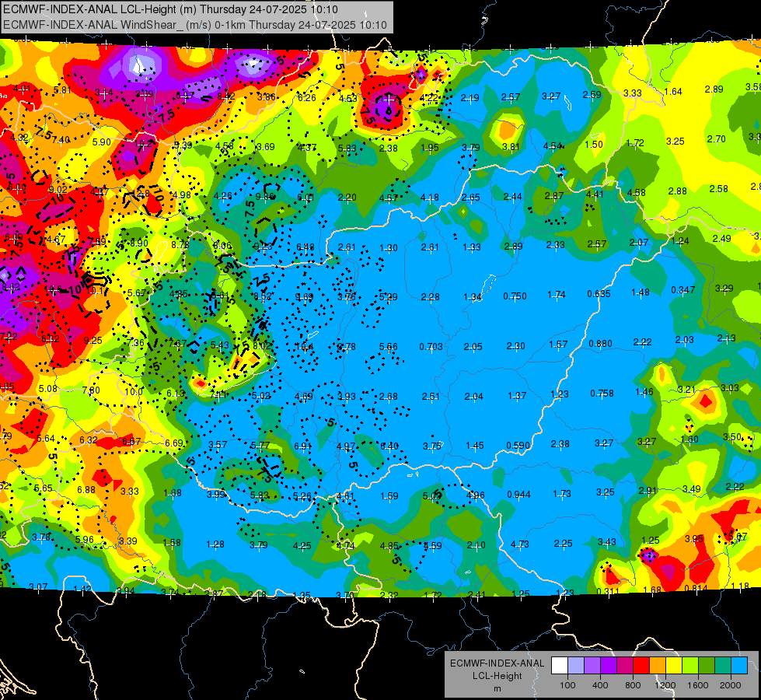Click the light lavender legend swatch
The width and height of the screenshot is (761, 700).
(x=576, y=666)
